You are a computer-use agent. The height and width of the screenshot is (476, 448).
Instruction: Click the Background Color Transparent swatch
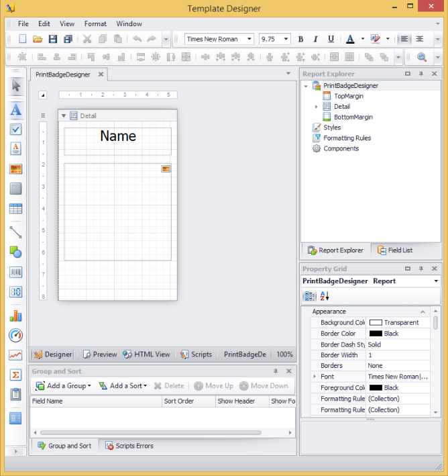point(376,322)
